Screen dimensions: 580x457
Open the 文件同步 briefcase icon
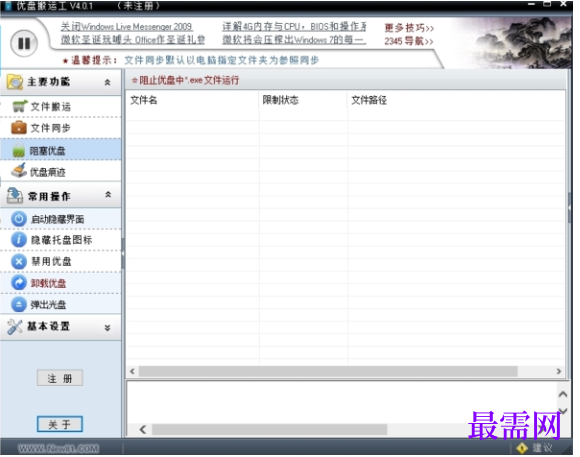point(19,128)
